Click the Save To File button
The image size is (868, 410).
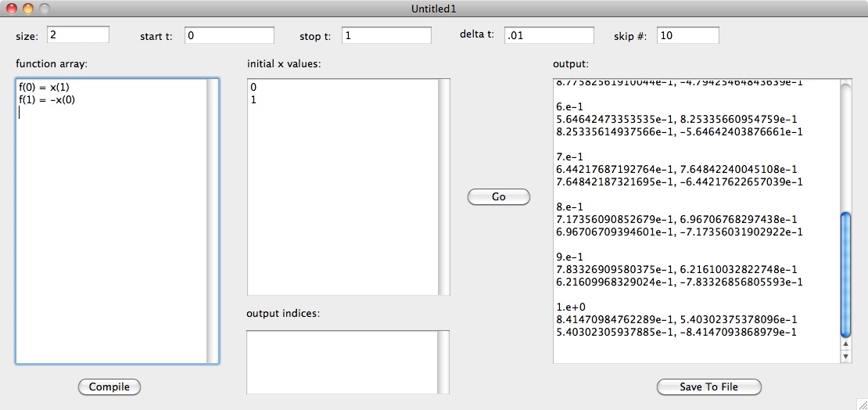point(708,387)
